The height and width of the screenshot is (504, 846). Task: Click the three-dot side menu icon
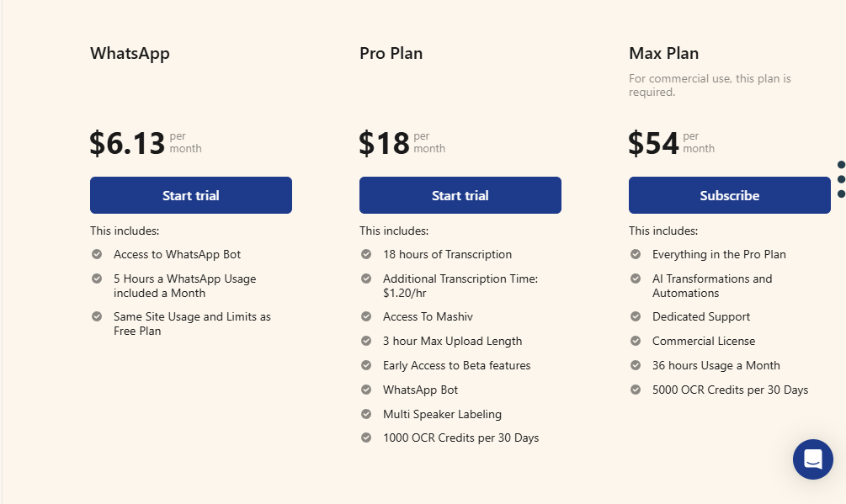click(x=841, y=179)
